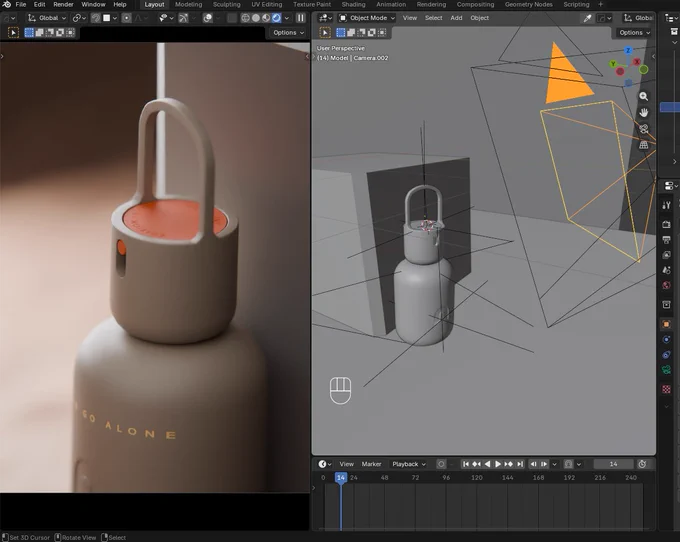
Task: Click the eyedropper icon in right viewport header
Action: (588, 18)
